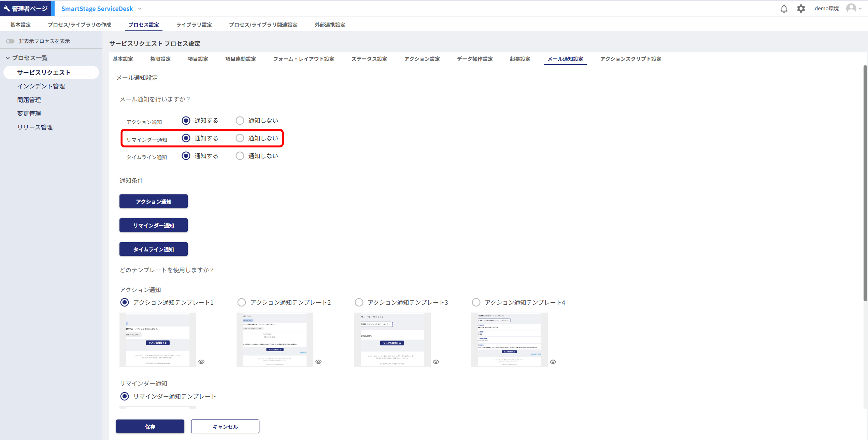The width and height of the screenshot is (868, 440).
Task: Toggle the 非表示プロセスを表示 switch
Action: pos(10,41)
